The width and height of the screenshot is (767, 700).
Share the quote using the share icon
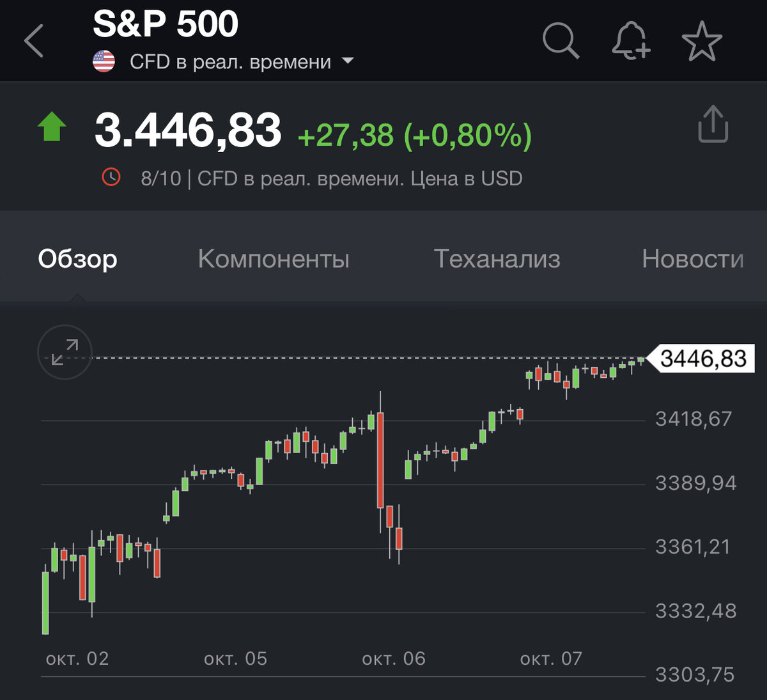tap(713, 124)
